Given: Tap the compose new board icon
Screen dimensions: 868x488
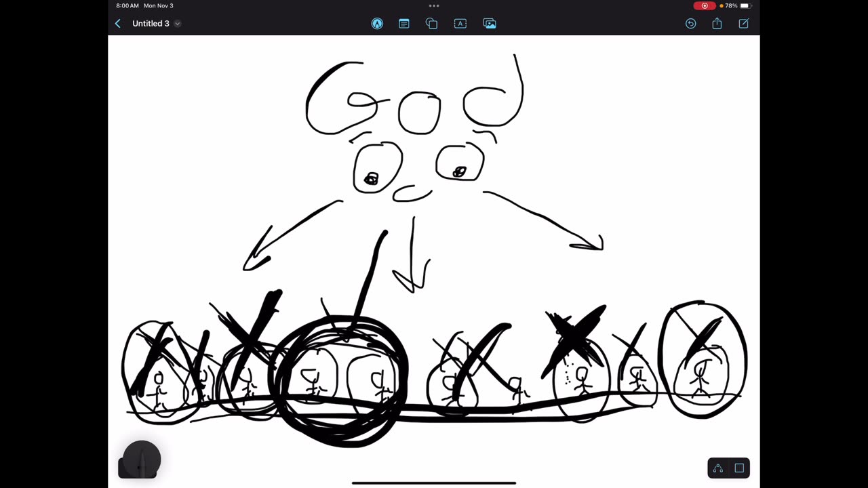Looking at the screenshot, I should tap(743, 24).
